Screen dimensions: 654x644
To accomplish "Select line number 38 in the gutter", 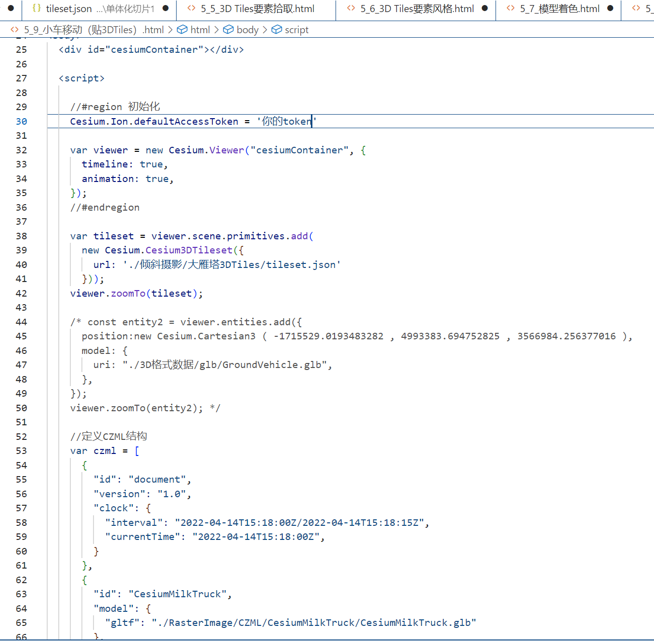I will point(22,236).
